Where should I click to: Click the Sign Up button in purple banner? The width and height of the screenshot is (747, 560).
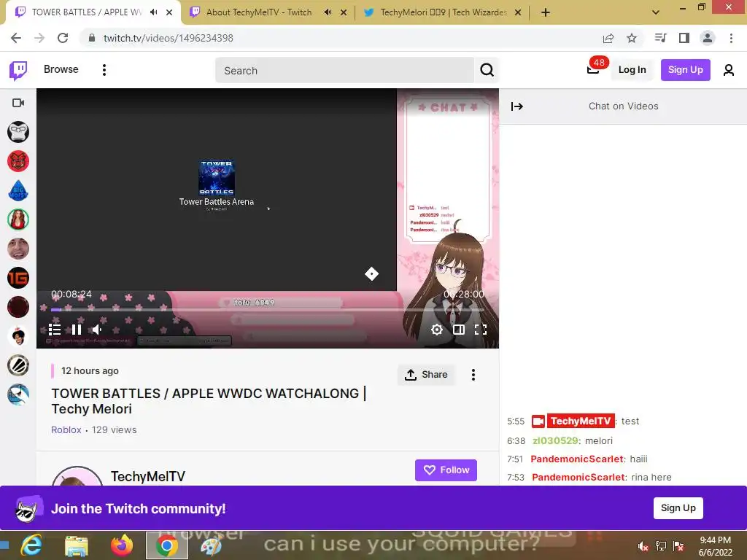678,508
